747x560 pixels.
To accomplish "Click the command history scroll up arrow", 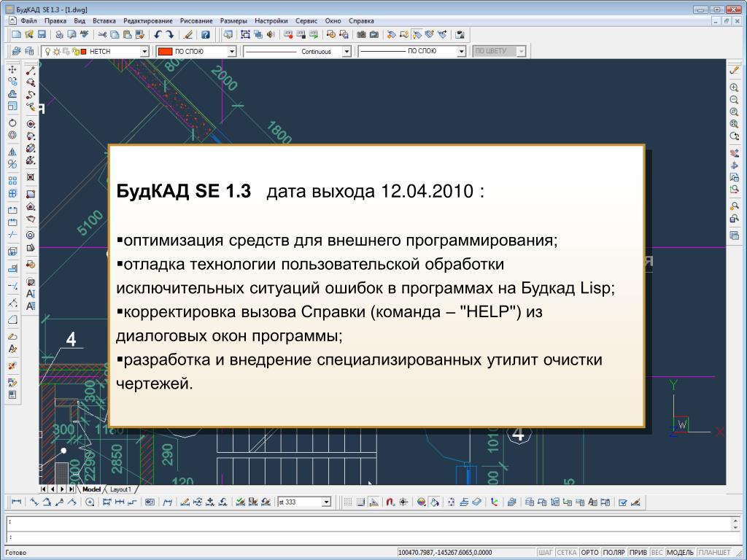I will [x=736, y=521].
